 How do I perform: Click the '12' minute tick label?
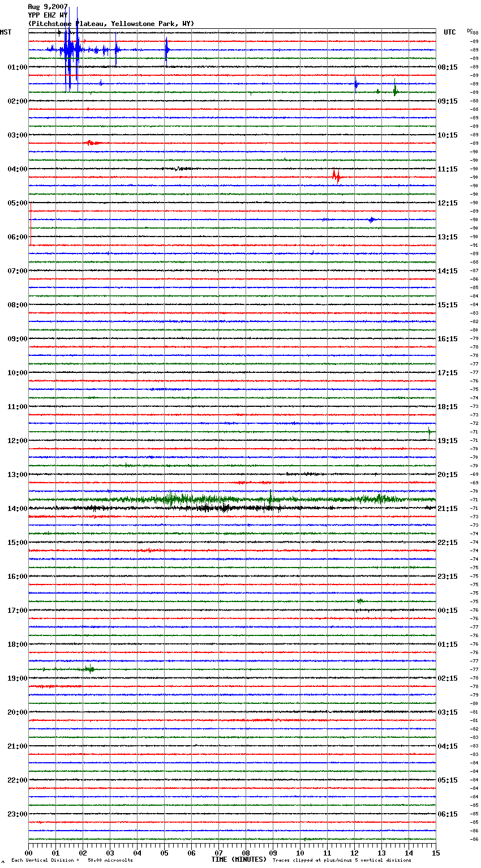point(354,853)
